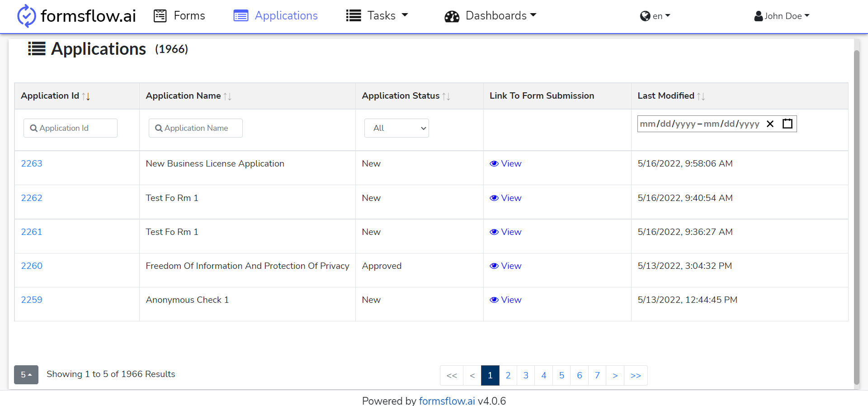Viewport: 868px width, 406px height.
Task: Click the 5/16/2022, 9:58:06 AM cell
Action: click(x=740, y=168)
